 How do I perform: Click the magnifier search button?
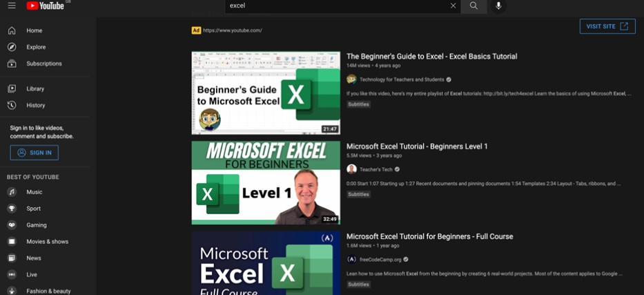click(474, 6)
